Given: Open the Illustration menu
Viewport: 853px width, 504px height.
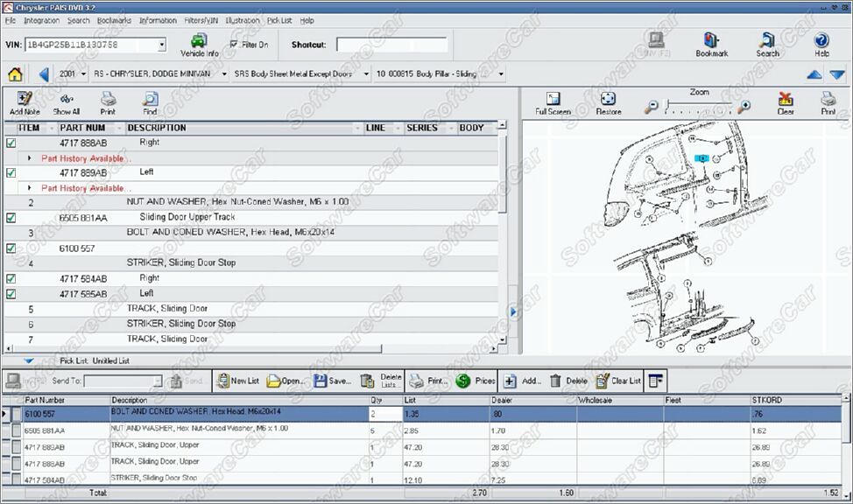Looking at the screenshot, I should click(242, 20).
